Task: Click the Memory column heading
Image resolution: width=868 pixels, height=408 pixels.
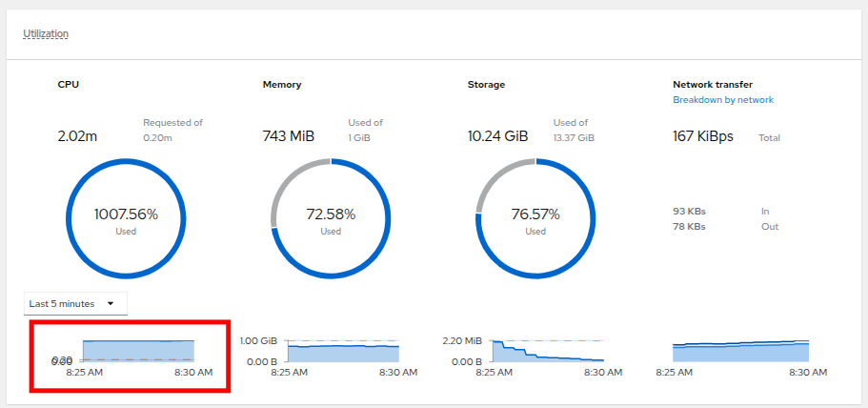Action: [281, 84]
